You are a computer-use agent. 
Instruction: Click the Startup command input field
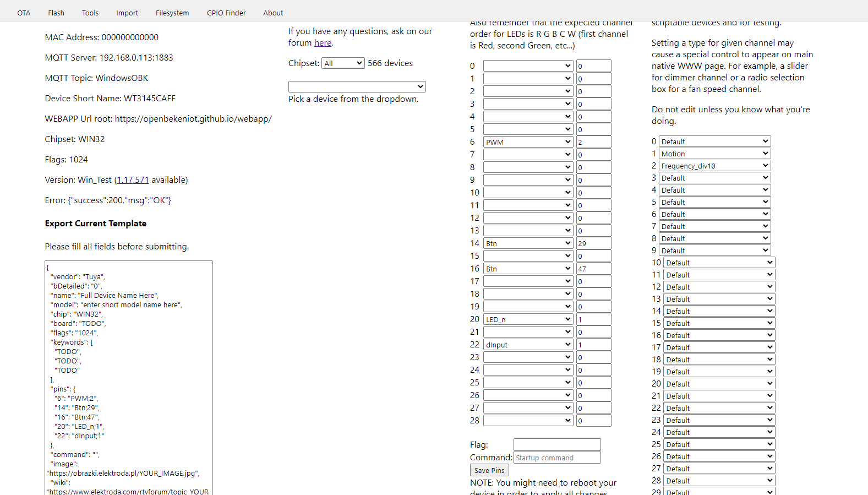point(557,458)
